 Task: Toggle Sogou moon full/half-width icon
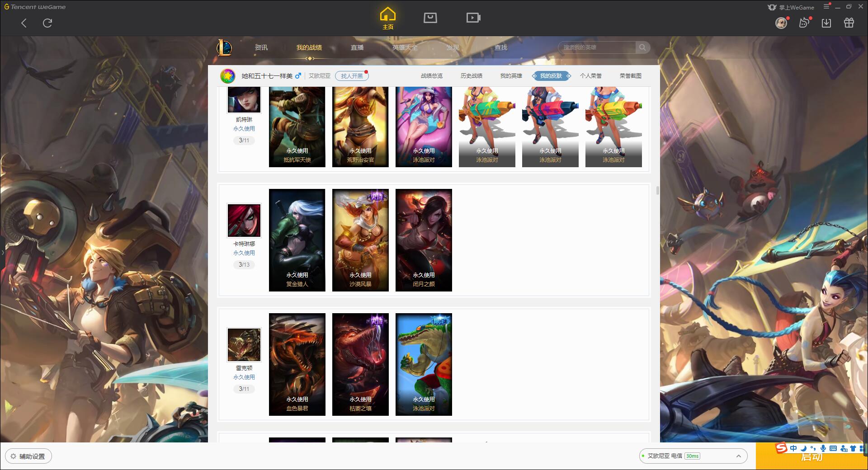coord(803,448)
